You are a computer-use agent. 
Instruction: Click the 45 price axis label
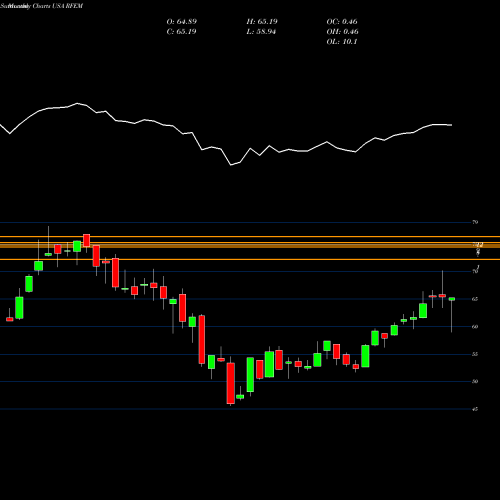[x=475, y=409]
